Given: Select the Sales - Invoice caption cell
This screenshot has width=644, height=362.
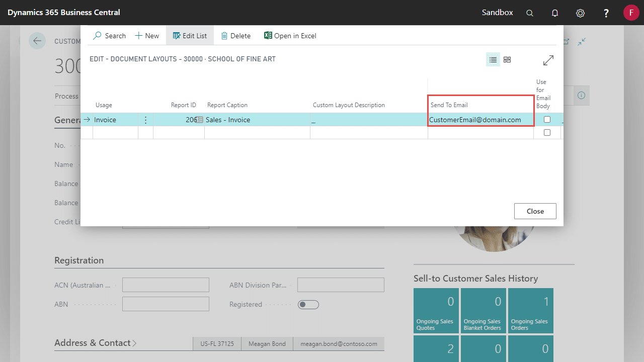Looking at the screenshot, I should click(257, 120).
